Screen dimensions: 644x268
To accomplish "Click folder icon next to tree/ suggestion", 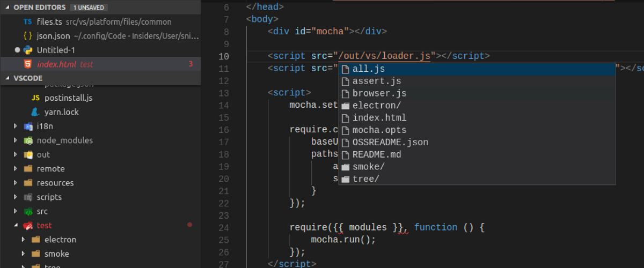I will (x=346, y=180).
